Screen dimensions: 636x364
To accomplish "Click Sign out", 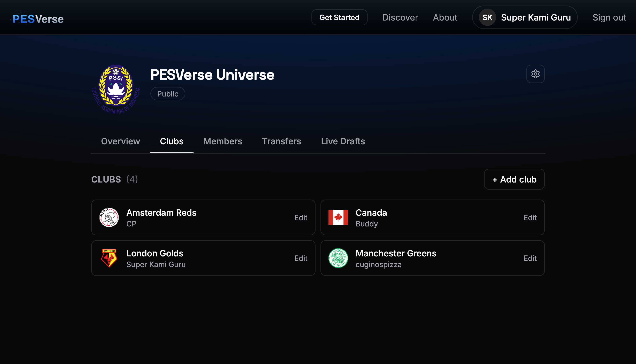I will pyautogui.click(x=609, y=17).
